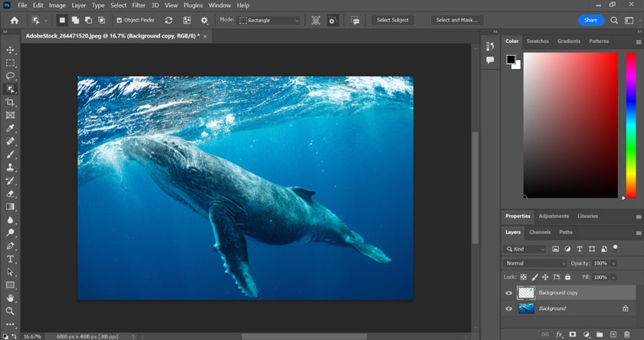Screen dimensions: 644x340
Task: Hide the Background copy layer
Action: pyautogui.click(x=509, y=293)
